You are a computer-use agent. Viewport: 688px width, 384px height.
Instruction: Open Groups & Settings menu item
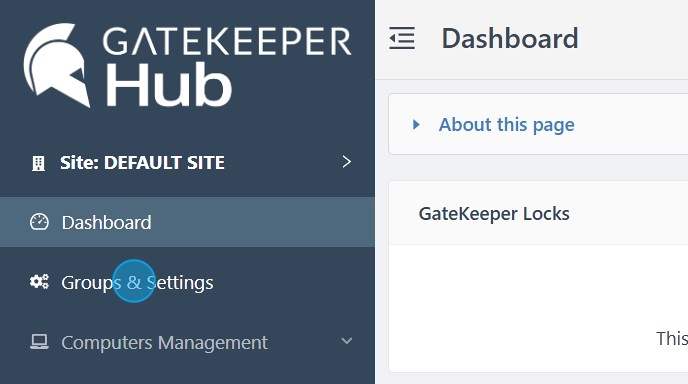pyautogui.click(x=187, y=282)
